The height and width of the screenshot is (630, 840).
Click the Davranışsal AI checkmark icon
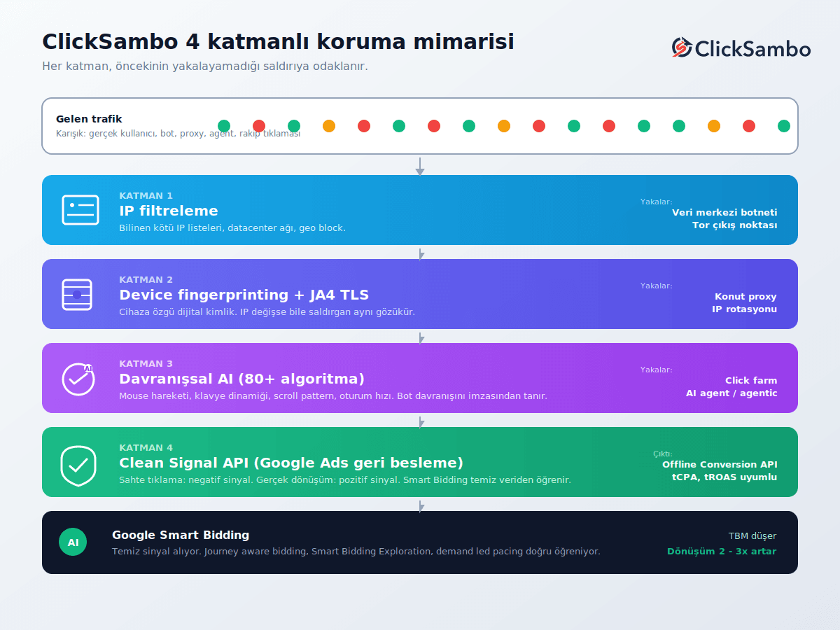[78, 379]
